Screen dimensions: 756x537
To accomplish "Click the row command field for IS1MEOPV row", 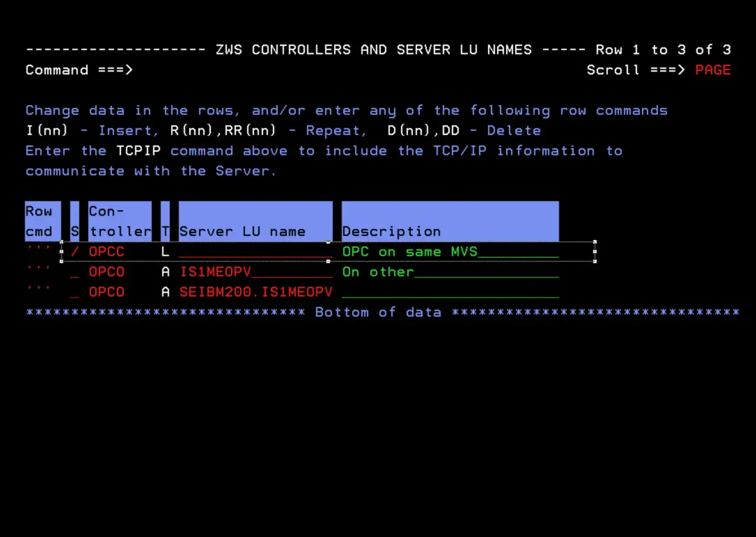I will [38, 272].
